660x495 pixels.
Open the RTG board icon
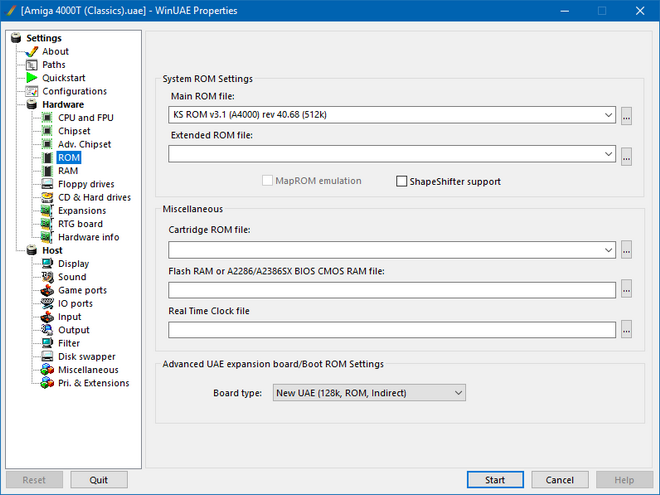click(x=48, y=224)
